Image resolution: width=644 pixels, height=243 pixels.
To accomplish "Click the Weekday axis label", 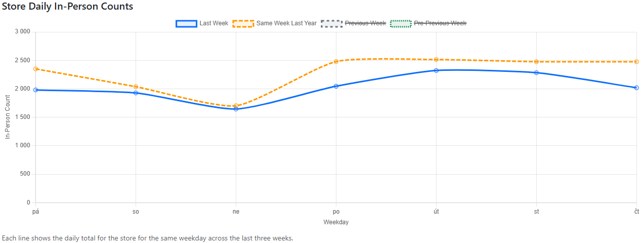I will click(336, 222).
